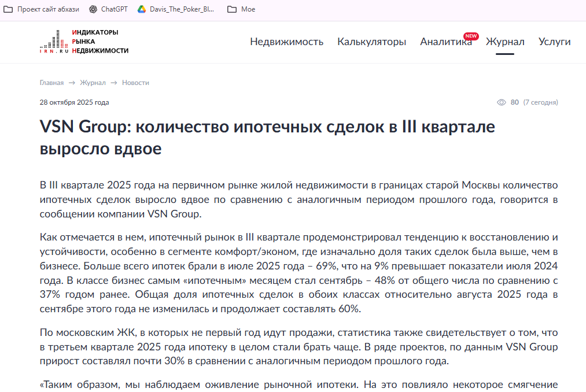This screenshot has width=586, height=392.
Task: Open the Недвижимость menu
Action: 287,42
